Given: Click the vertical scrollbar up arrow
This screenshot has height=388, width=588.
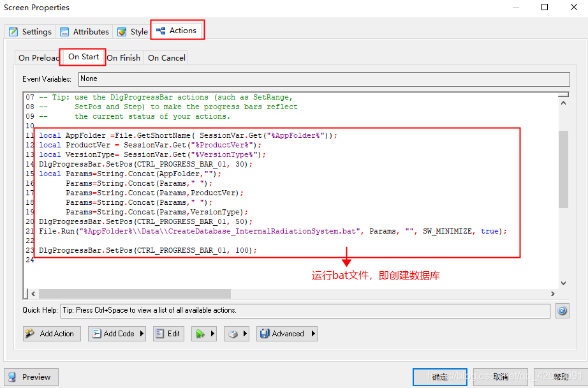Looking at the screenshot, I should tap(563, 103).
